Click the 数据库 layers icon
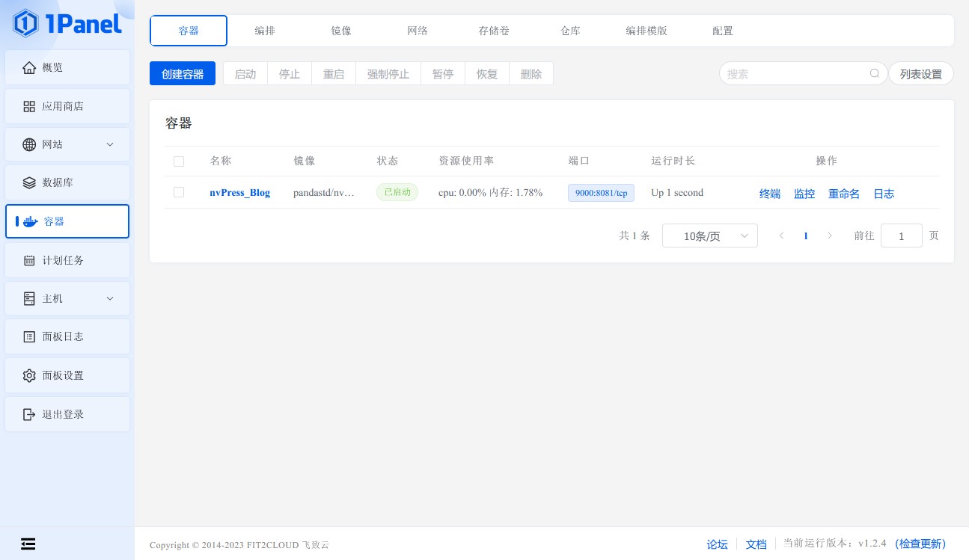Viewport: 969px width, 560px height. pos(29,182)
